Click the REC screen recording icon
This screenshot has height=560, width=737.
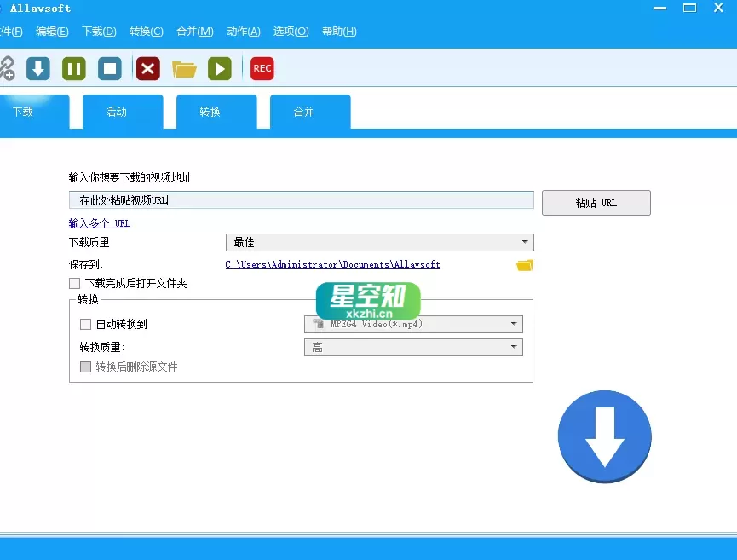click(262, 68)
